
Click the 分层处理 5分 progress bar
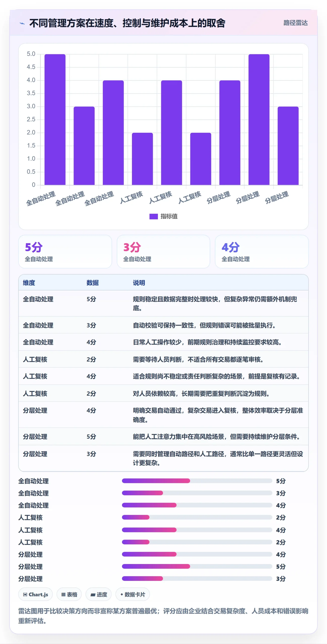coord(197,566)
